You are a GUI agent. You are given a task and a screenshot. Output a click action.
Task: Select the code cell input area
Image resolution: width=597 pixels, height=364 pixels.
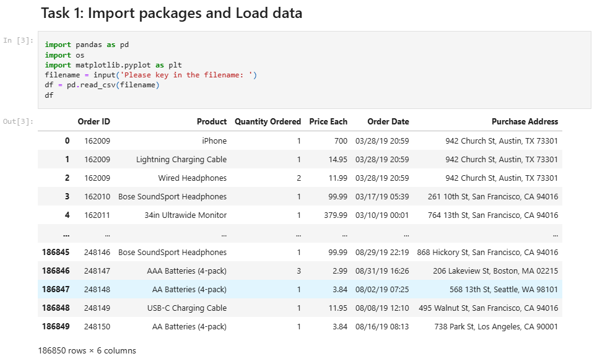tap(315, 70)
